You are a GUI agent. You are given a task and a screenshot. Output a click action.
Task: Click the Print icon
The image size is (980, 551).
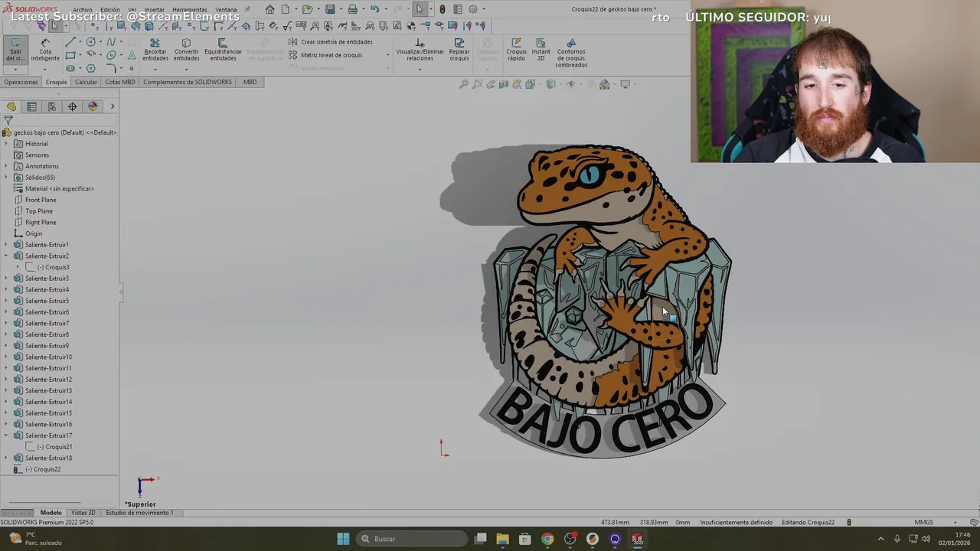click(352, 9)
